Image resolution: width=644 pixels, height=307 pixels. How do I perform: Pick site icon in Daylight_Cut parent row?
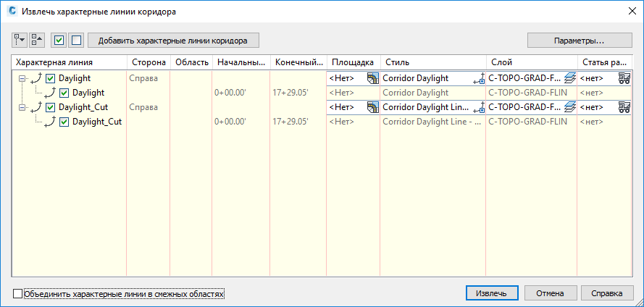pos(372,108)
